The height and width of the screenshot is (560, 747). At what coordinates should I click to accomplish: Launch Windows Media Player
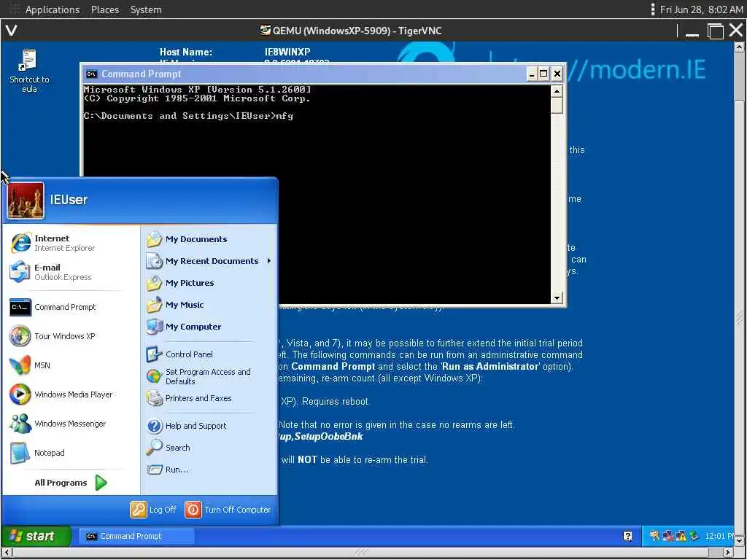61,394
